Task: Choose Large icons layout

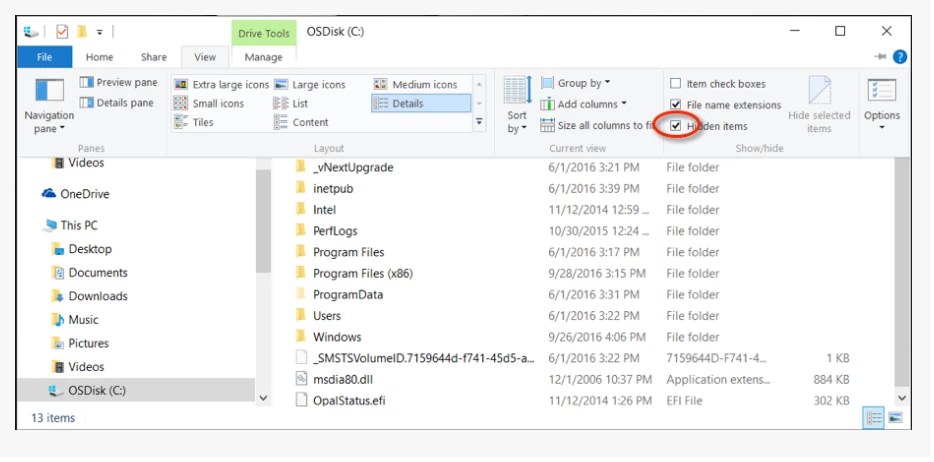Action: pyautogui.click(x=310, y=85)
